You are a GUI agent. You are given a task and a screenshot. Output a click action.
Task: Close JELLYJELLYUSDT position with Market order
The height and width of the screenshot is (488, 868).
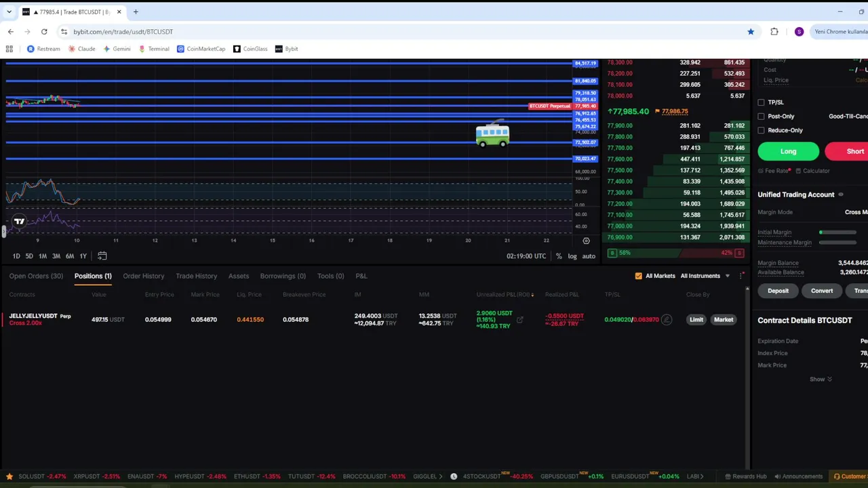click(724, 319)
